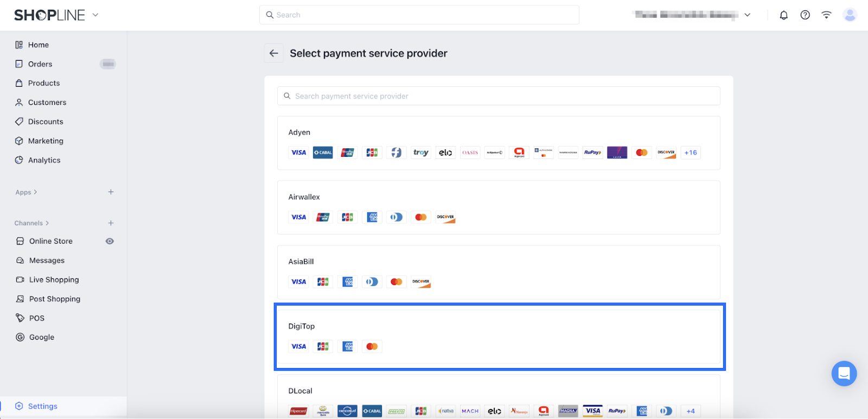Select the DLocal provider card
868x419 pixels.
(499, 397)
